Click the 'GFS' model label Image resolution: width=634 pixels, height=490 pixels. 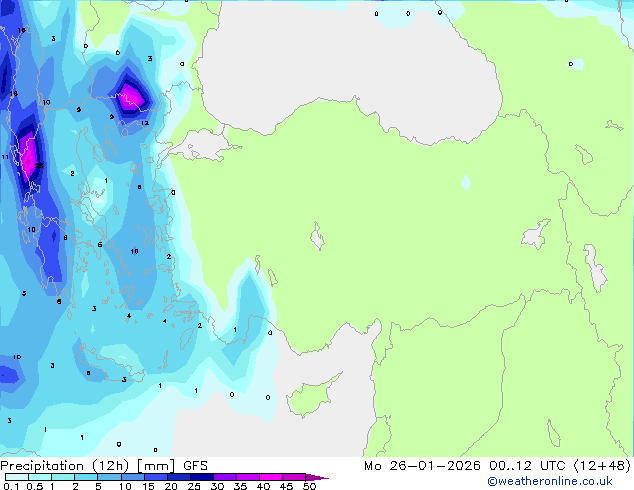click(195, 466)
